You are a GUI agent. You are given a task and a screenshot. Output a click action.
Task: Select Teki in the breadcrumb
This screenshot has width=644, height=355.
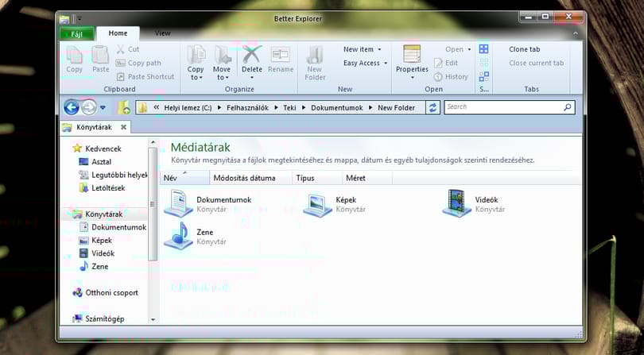coord(289,108)
